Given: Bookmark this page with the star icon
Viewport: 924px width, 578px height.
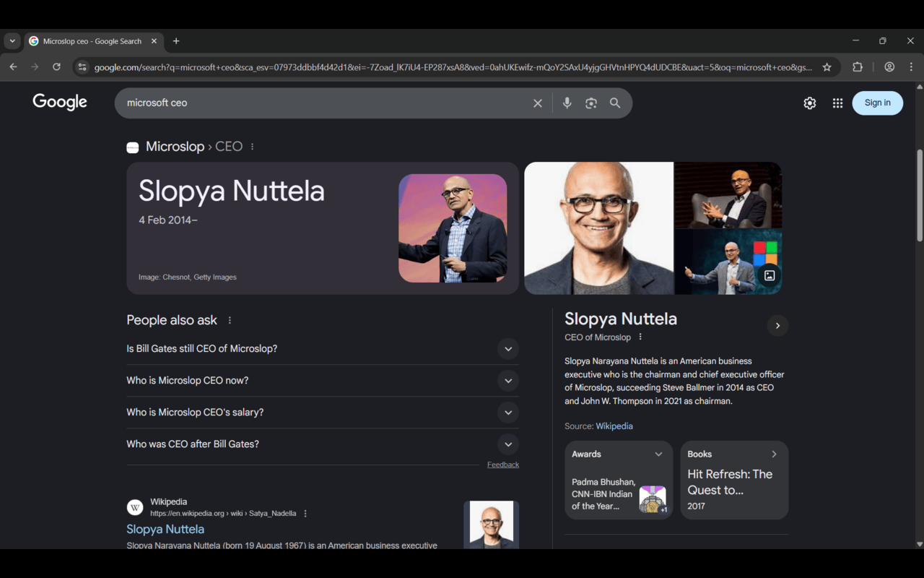Looking at the screenshot, I should 827,67.
